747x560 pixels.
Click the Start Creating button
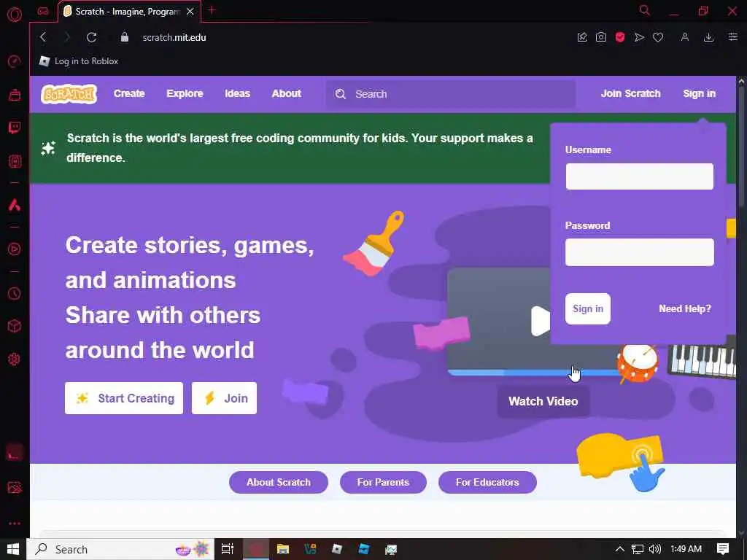point(124,398)
